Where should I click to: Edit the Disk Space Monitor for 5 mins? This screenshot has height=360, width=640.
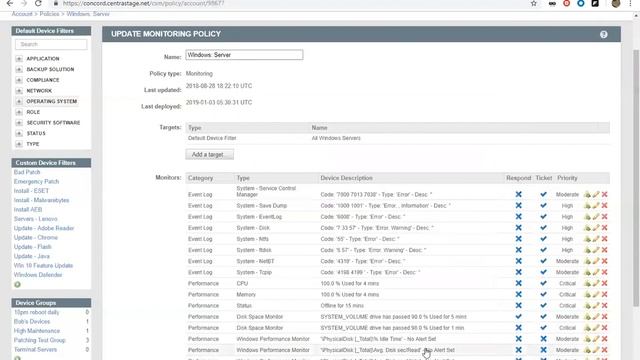596,317
